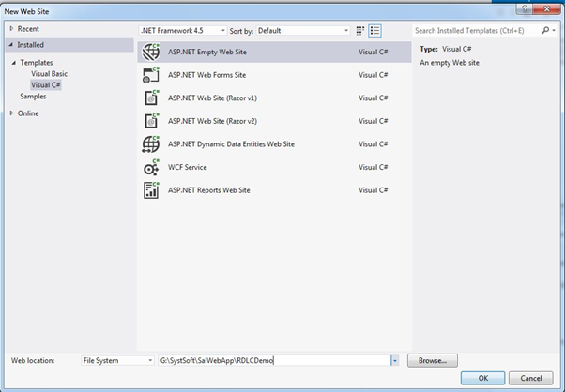The height and width of the screenshot is (392, 565).
Task: Click 'Visual C#' in the WCF Service row
Action: coord(373,167)
